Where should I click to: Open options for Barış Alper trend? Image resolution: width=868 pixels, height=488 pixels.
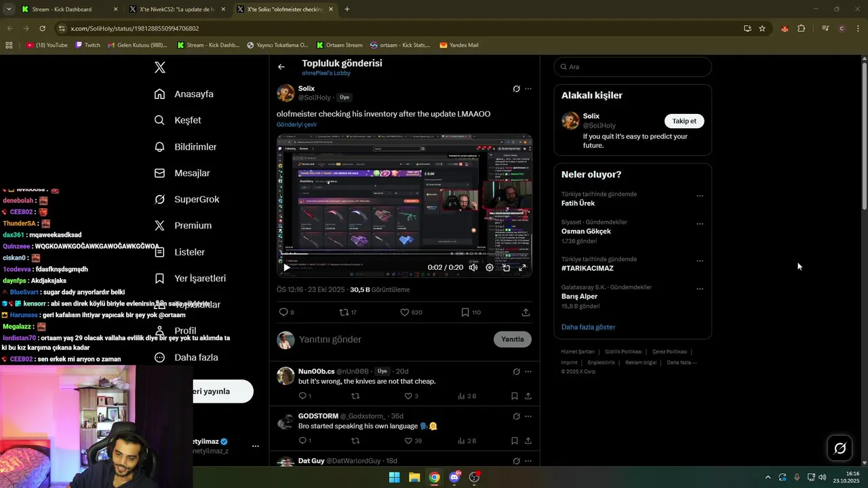pyautogui.click(x=700, y=289)
